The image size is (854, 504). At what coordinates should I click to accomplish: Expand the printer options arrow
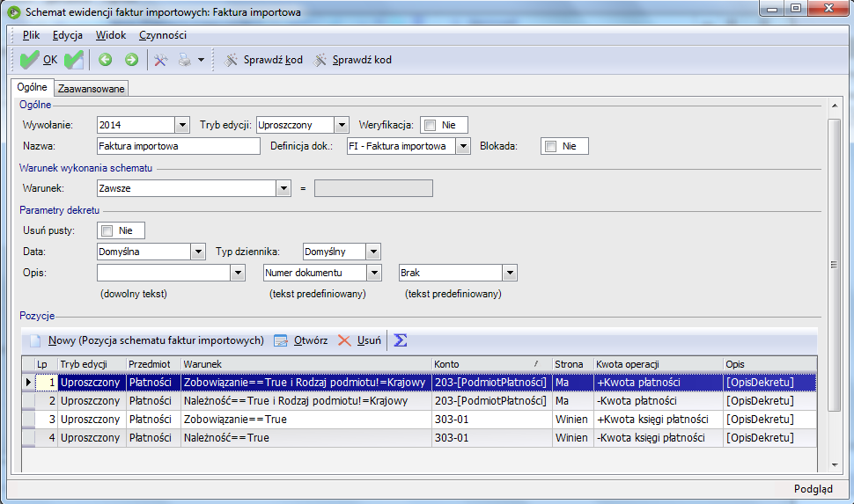tap(201, 60)
